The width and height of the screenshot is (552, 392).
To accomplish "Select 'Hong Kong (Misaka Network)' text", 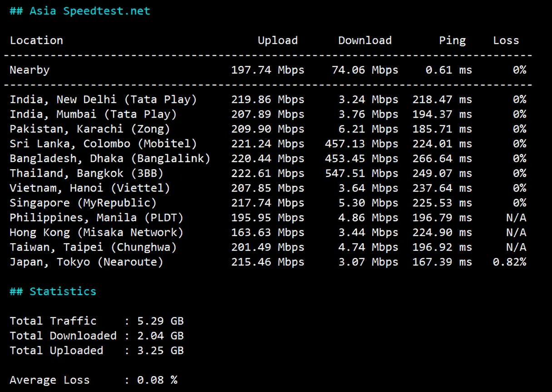I will 97,232.
